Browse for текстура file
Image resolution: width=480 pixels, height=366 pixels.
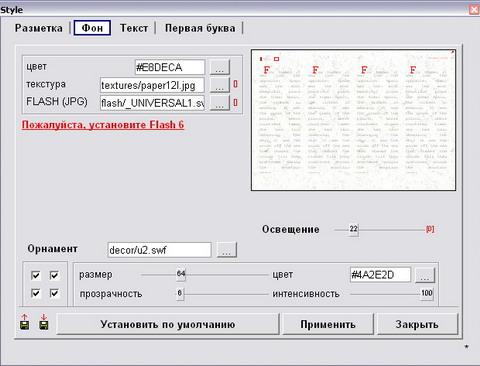220,86
